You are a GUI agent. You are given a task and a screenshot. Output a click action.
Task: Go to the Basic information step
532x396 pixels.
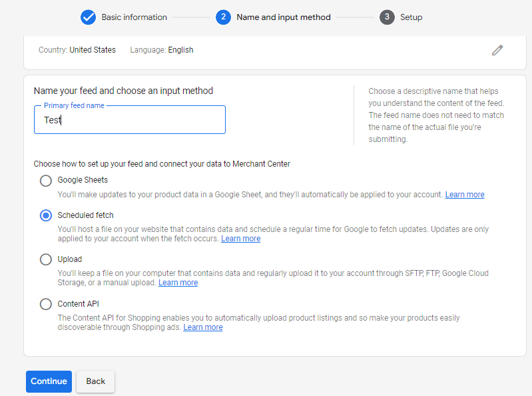[x=134, y=17]
